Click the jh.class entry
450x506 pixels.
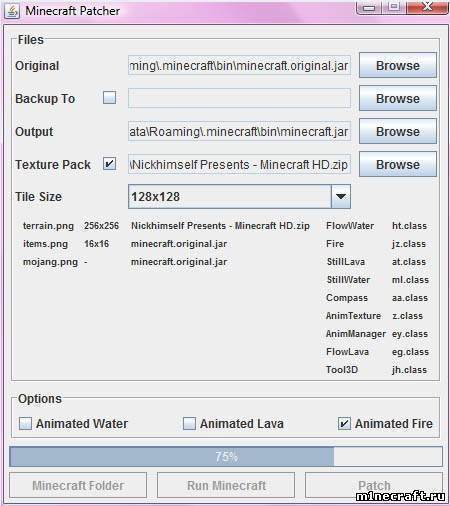pyautogui.click(x=409, y=370)
